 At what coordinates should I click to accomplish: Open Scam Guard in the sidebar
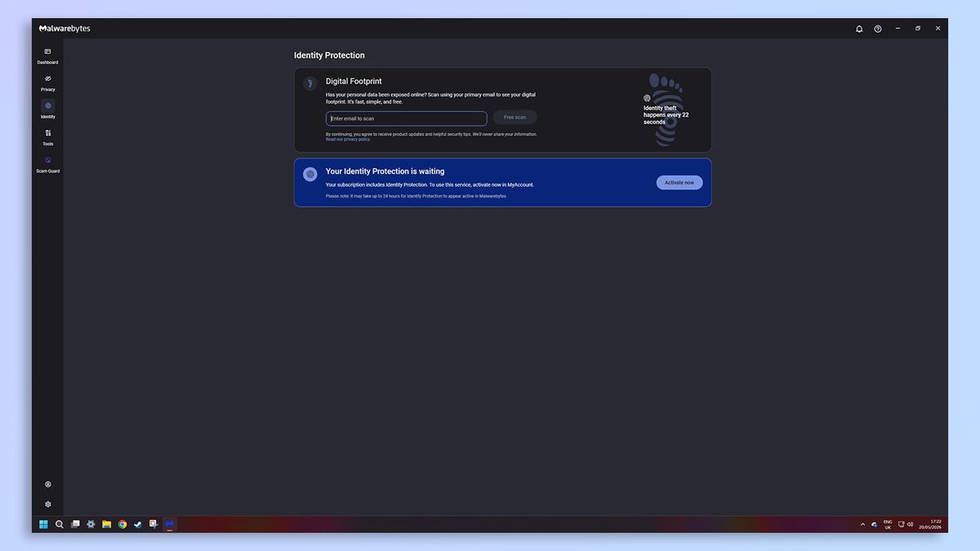point(48,164)
